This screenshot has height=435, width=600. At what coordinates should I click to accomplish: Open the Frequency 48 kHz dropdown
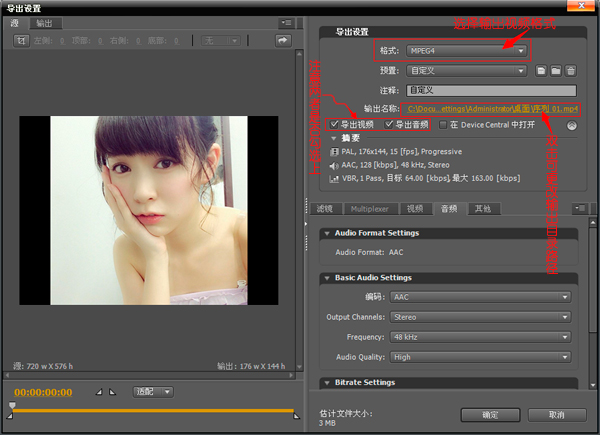click(480, 337)
